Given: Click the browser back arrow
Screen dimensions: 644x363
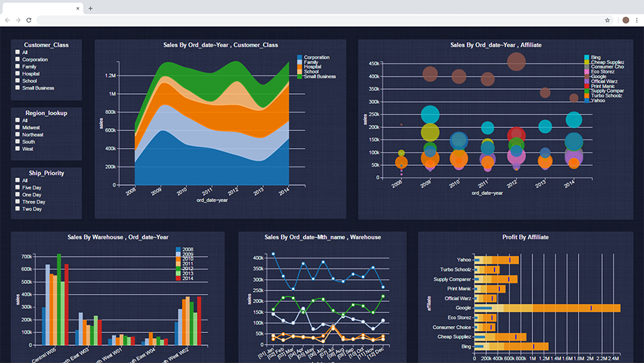Looking at the screenshot, I should (x=7, y=20).
